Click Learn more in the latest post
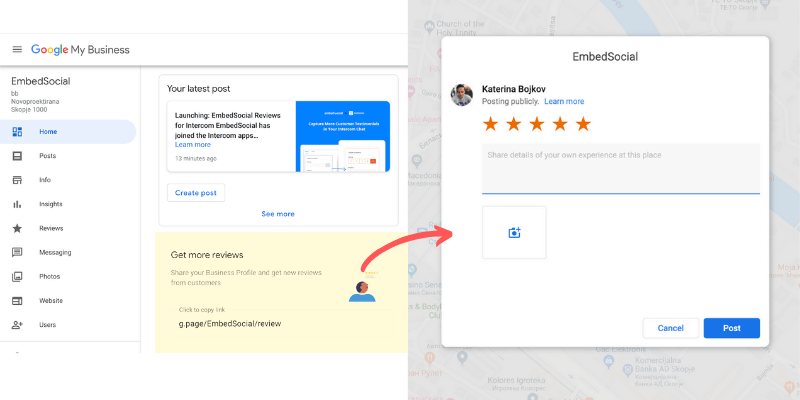The image size is (800, 400). (193, 145)
